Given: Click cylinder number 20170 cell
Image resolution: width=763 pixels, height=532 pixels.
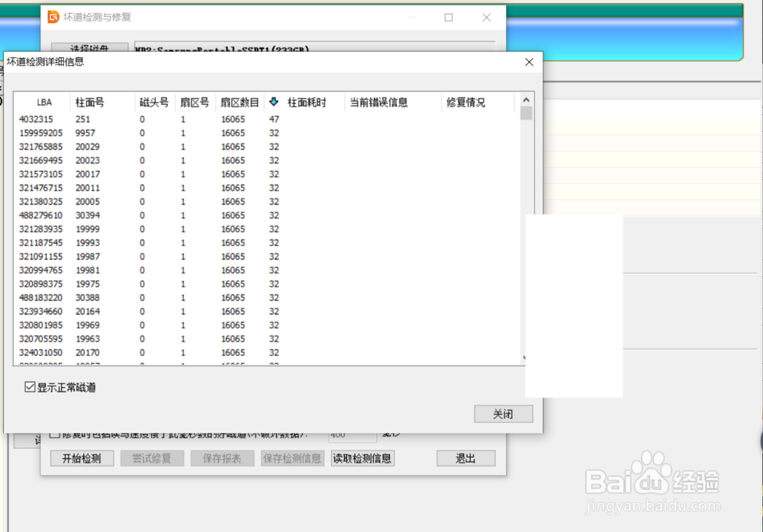Looking at the screenshot, I should pos(88,353).
